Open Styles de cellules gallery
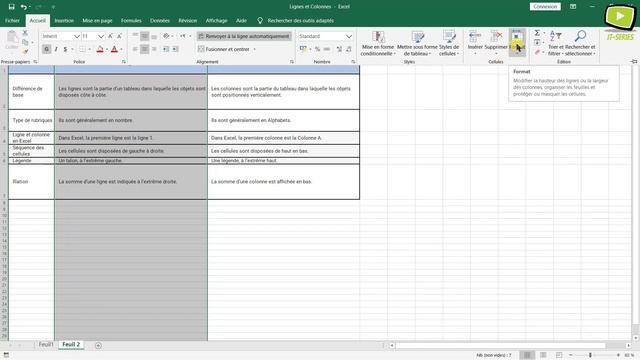This screenshot has height=360, width=640. click(449, 43)
